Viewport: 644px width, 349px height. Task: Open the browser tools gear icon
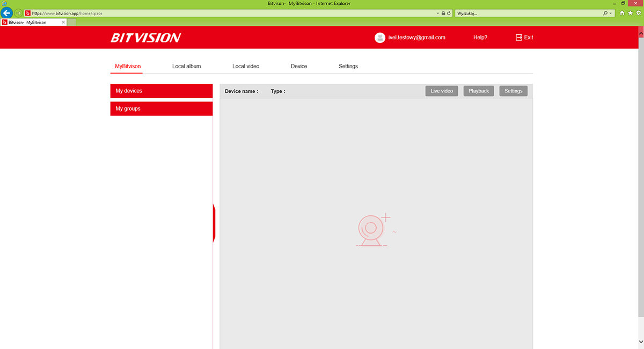(637, 13)
